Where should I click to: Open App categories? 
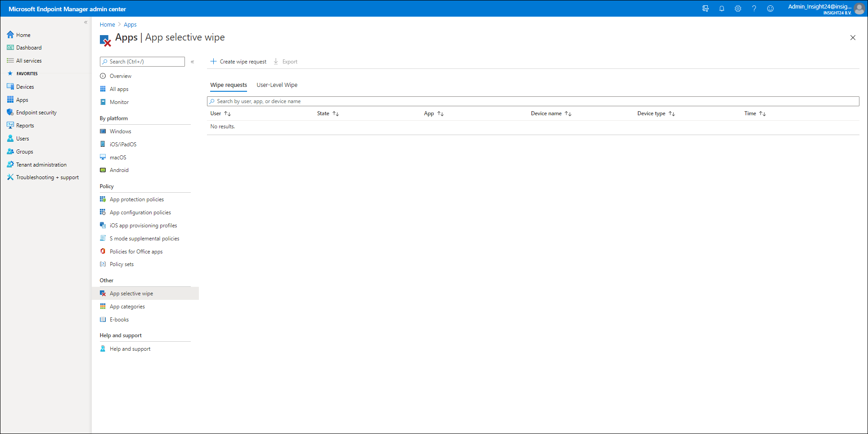(127, 307)
